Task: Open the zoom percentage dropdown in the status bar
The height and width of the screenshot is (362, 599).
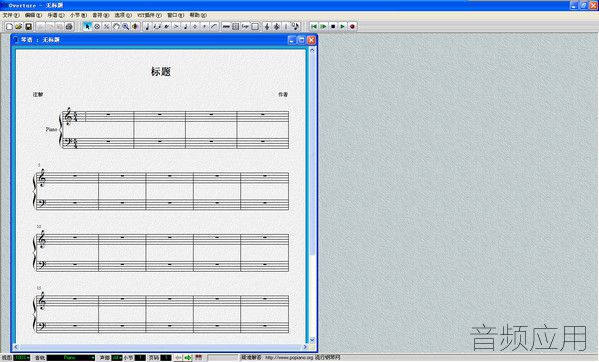Action: coord(22,358)
